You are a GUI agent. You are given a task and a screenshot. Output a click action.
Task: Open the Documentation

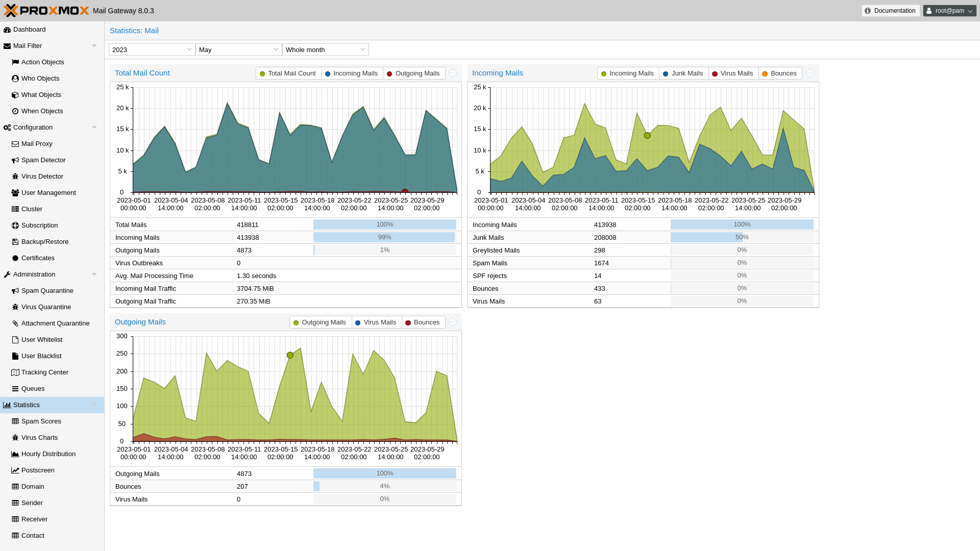(891, 10)
